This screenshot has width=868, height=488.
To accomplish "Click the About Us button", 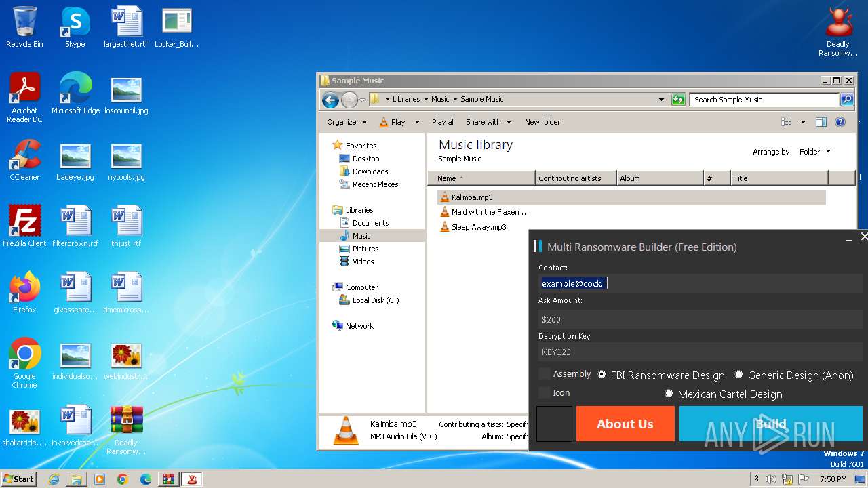I will click(x=625, y=424).
